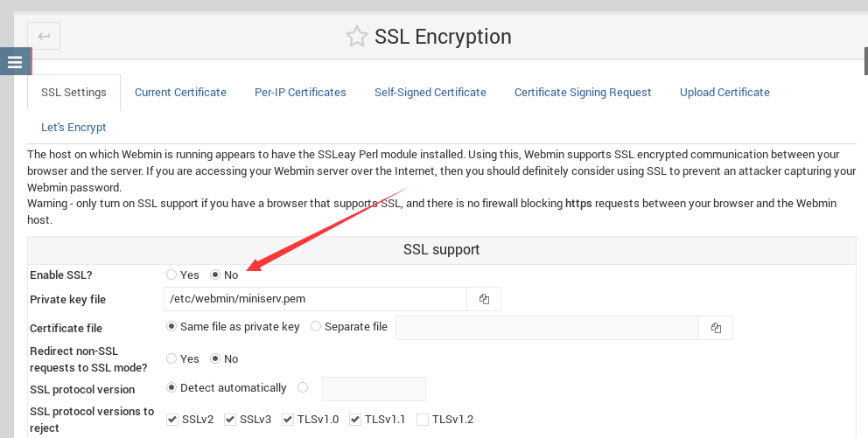Screen dimensions: 868x438
Task: Go to Self-Signed Certificate tab
Action: (430, 93)
